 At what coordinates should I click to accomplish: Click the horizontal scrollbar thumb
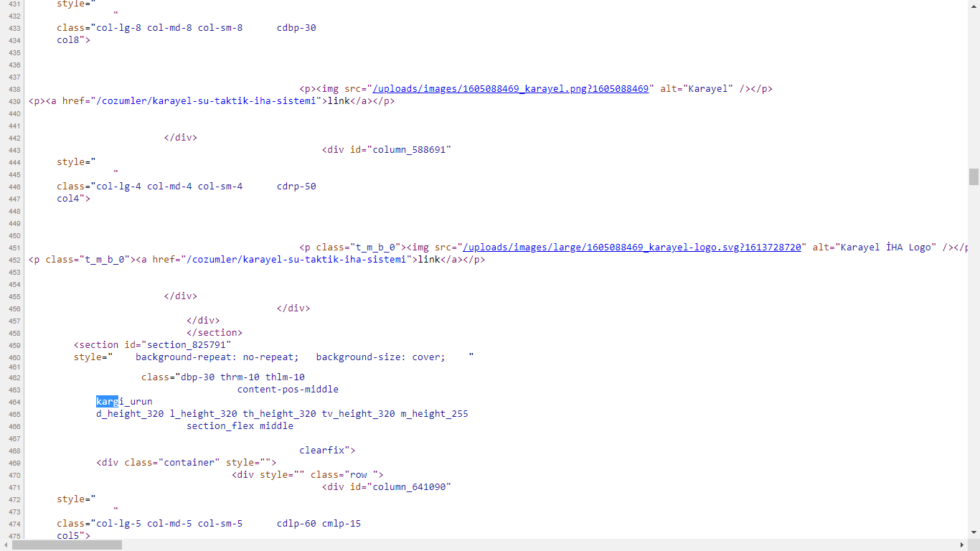point(67,545)
